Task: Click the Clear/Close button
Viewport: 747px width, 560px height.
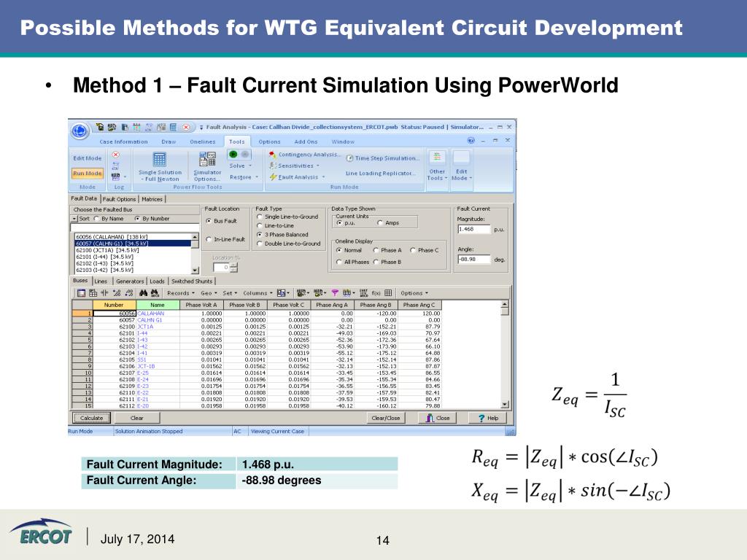Action: [x=385, y=418]
